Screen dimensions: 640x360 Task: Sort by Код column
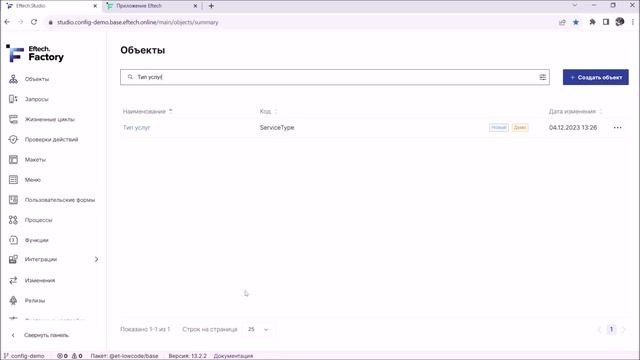[268, 111]
